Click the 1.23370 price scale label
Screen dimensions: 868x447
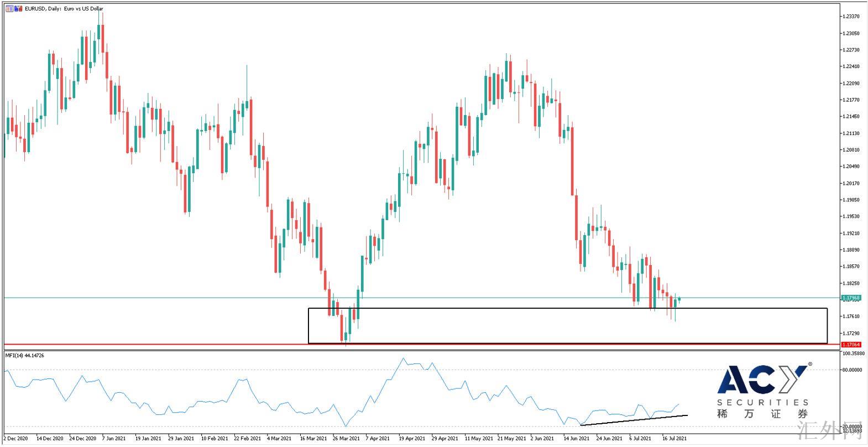click(x=850, y=17)
